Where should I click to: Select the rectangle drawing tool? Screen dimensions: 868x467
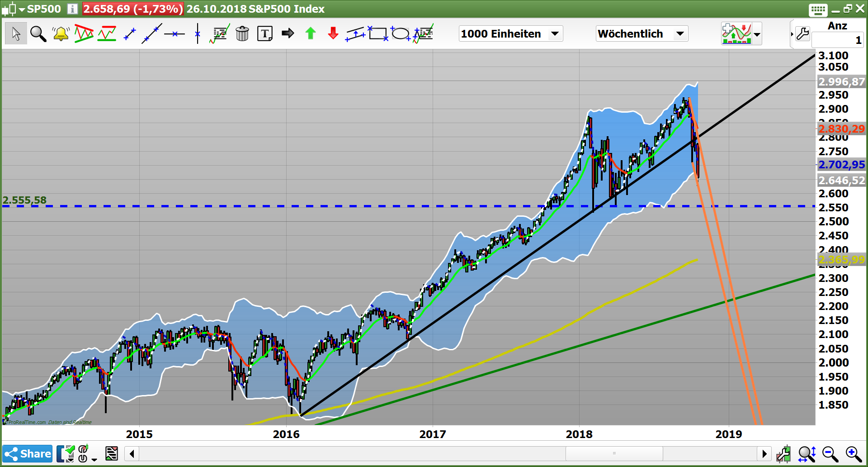[x=378, y=33]
